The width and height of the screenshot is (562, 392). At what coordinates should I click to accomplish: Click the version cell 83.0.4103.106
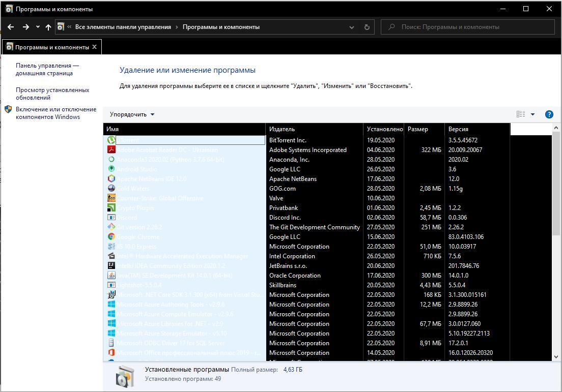point(466,236)
